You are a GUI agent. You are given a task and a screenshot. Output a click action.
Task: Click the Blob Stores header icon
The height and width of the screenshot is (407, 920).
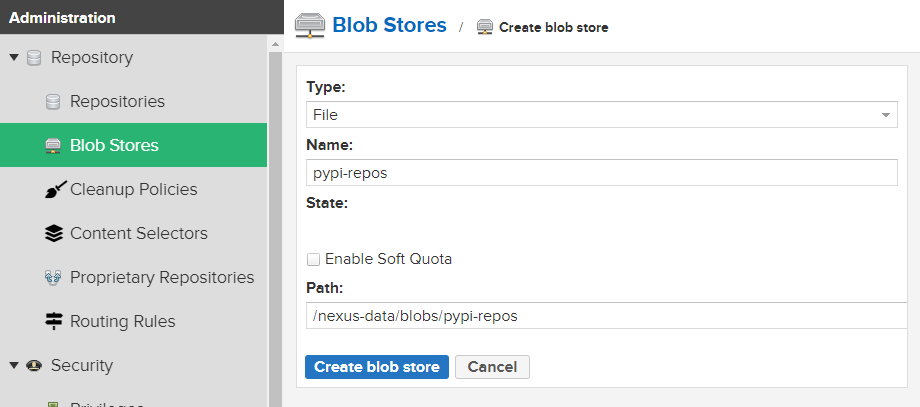pyautogui.click(x=309, y=26)
